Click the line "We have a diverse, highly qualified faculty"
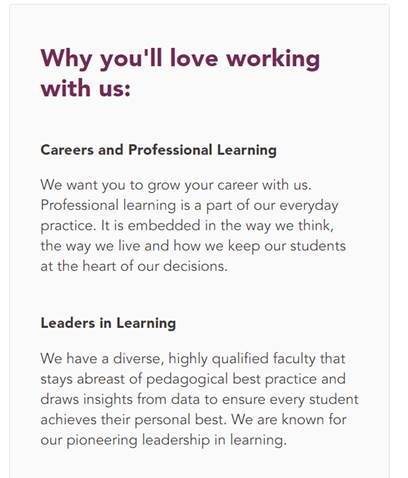Viewport: 408px width, 478px height. point(193,359)
